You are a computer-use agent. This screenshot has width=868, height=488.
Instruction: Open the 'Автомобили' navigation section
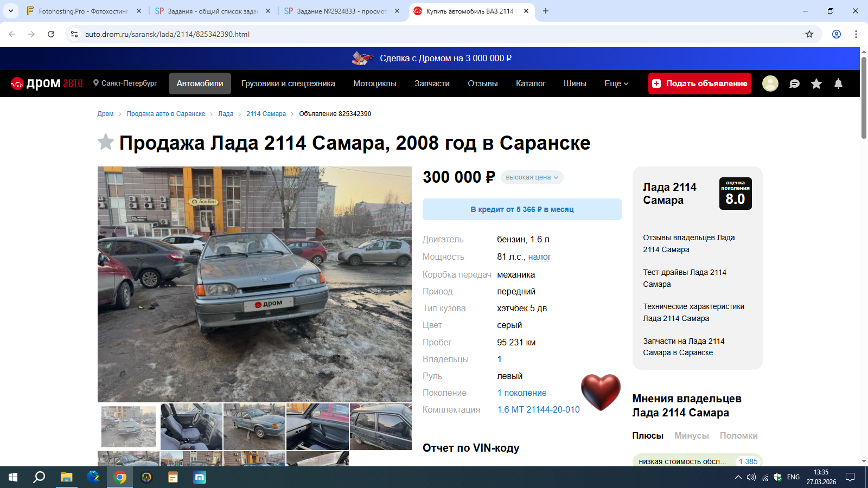(200, 84)
